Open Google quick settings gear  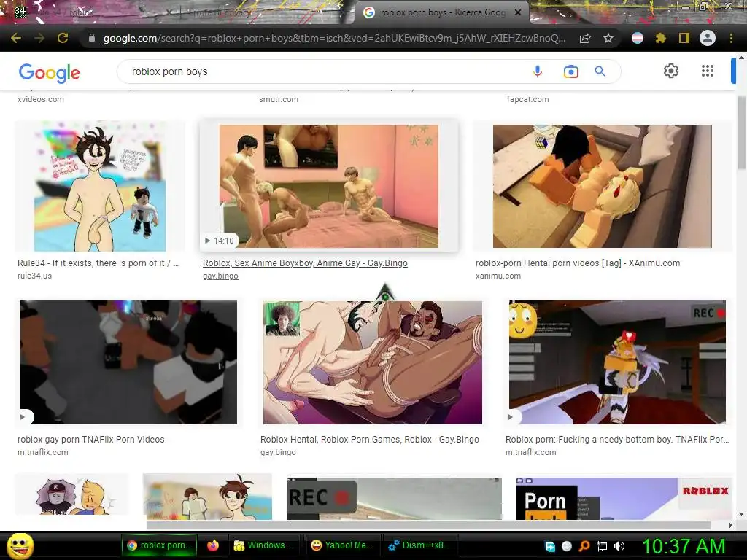tap(671, 71)
